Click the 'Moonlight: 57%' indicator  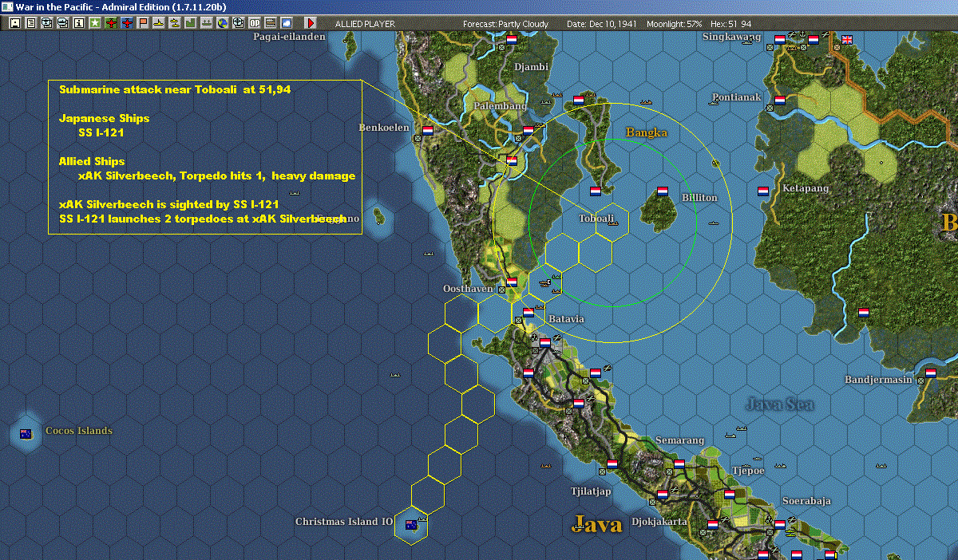(x=675, y=24)
